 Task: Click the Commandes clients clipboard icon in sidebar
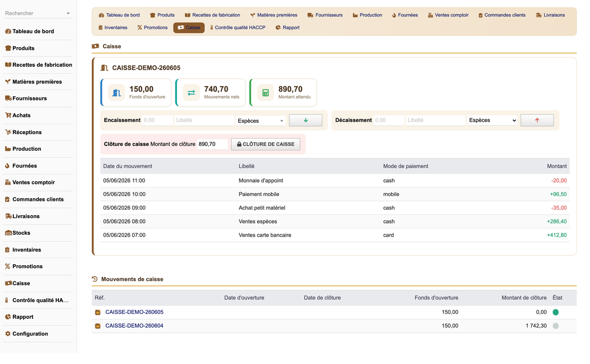pyautogui.click(x=8, y=199)
